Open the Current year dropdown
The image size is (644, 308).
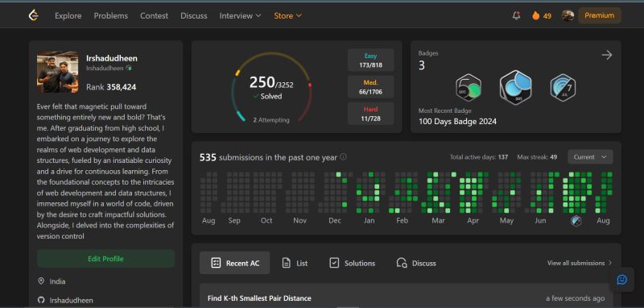tap(590, 157)
